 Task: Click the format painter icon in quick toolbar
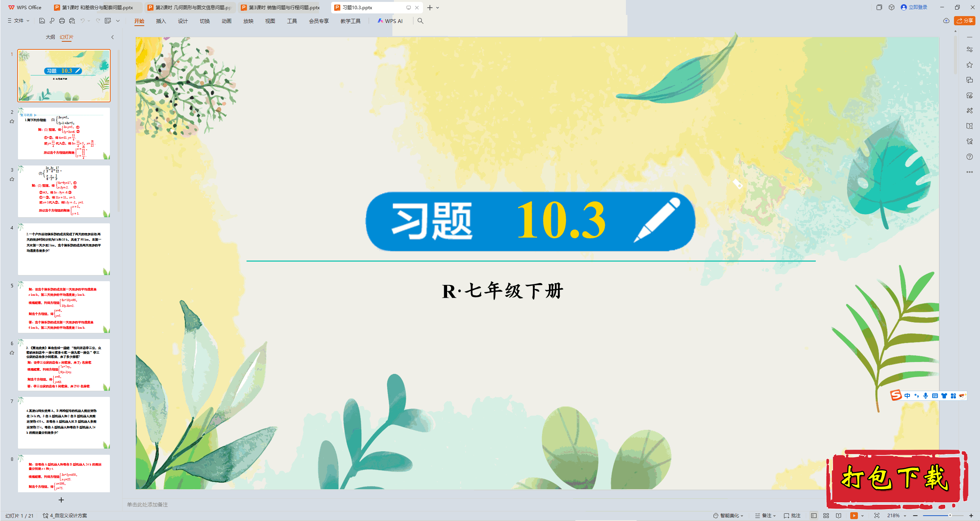(x=108, y=21)
